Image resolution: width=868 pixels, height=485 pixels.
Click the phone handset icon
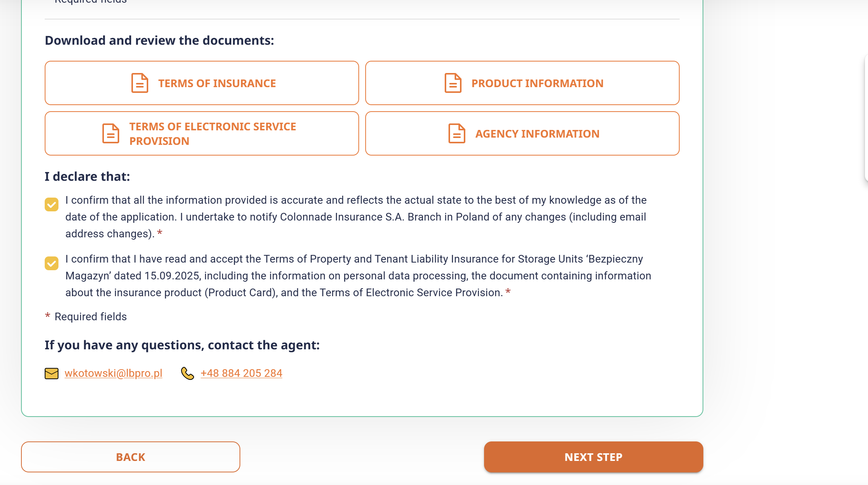pos(188,373)
